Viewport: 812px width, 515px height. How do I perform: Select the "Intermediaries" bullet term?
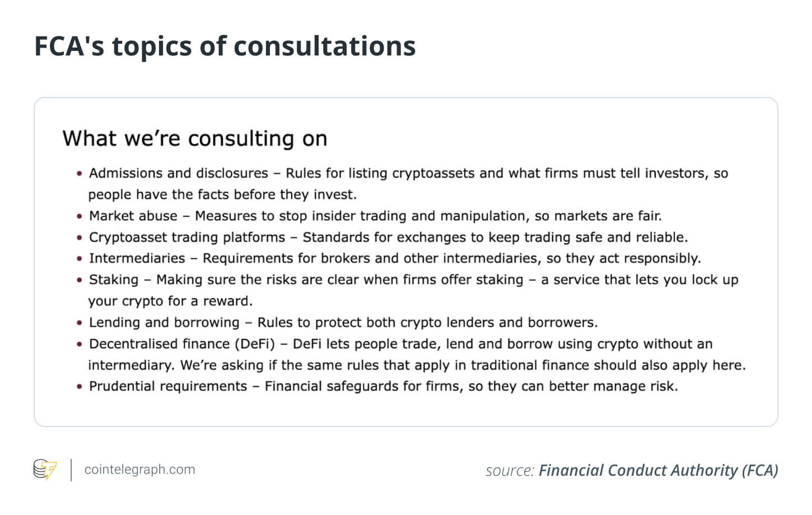click(137, 258)
